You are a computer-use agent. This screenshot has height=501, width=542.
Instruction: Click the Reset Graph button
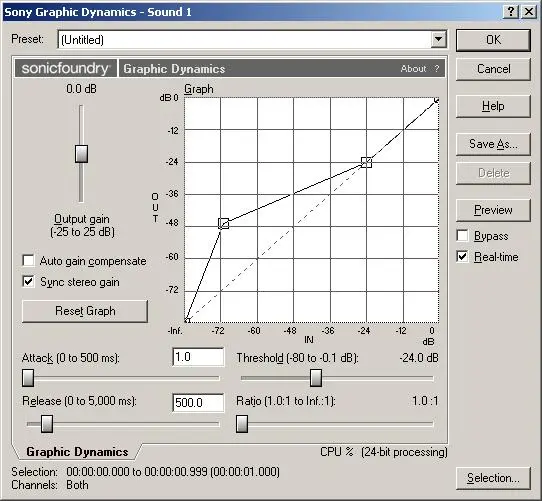pyautogui.click(x=85, y=311)
